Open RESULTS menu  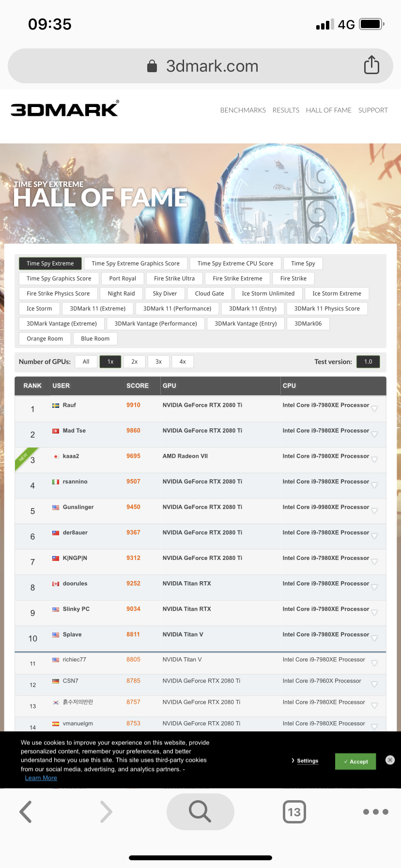[x=286, y=110]
